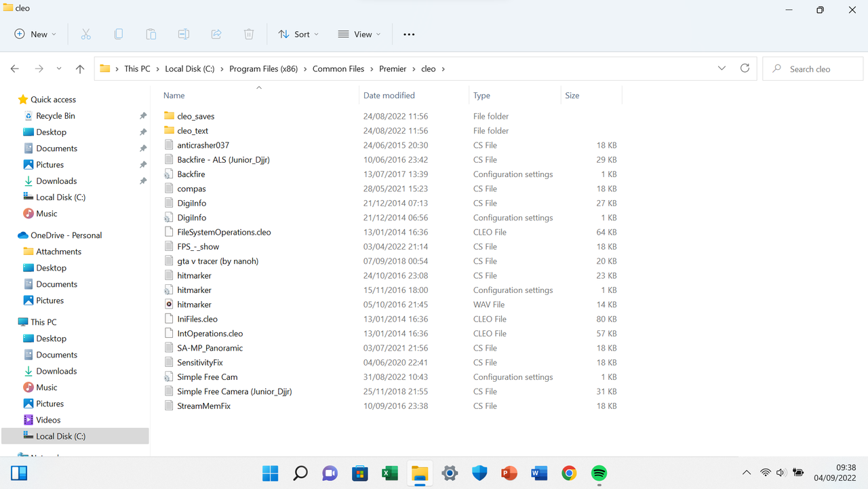868x489 pixels.
Task: Select the highlighted Local Disk (C:) item
Action: [x=75, y=436]
